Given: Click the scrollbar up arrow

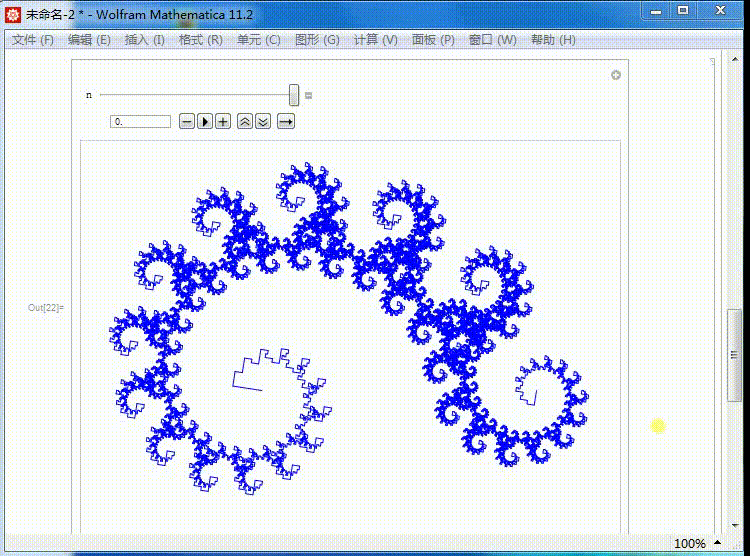Looking at the screenshot, I should point(735,59).
